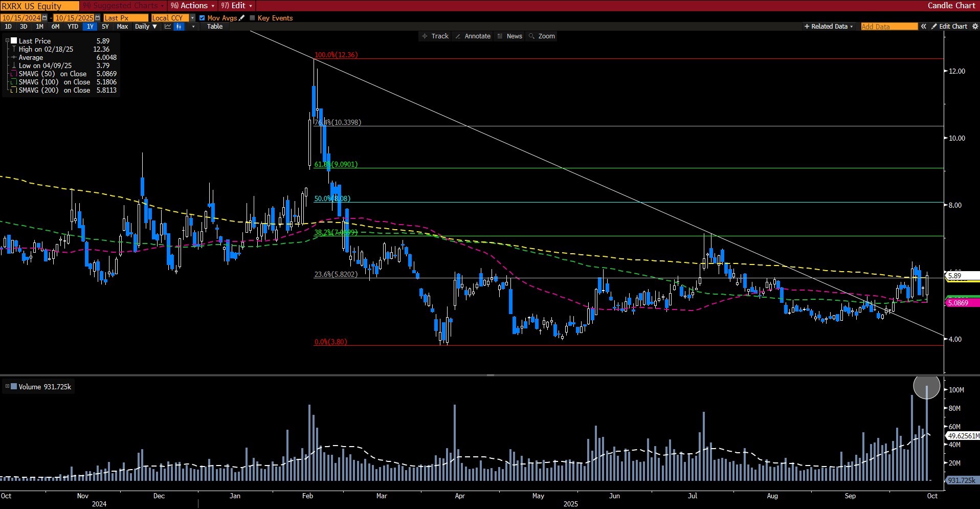
Task: Uncheck the Mov Avgs checkbox
Action: pos(202,18)
